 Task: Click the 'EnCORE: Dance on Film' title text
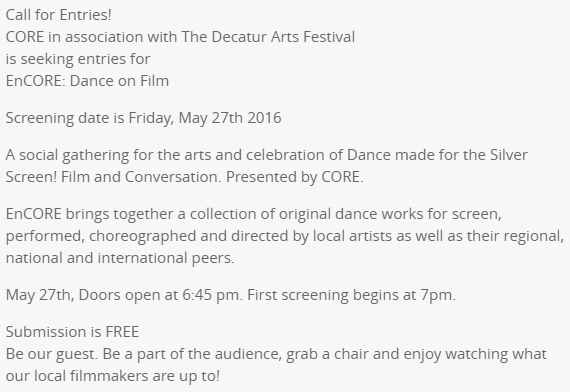(x=87, y=81)
